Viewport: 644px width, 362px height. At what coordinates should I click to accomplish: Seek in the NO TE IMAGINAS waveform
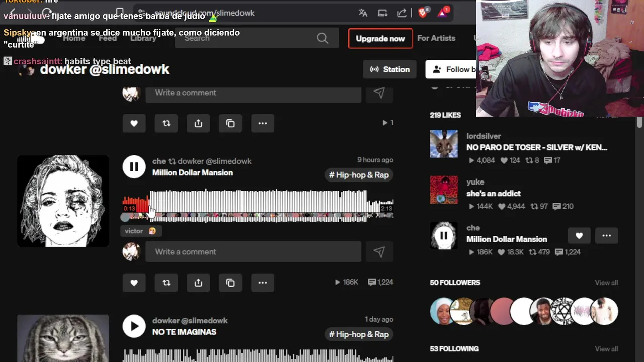point(258,354)
